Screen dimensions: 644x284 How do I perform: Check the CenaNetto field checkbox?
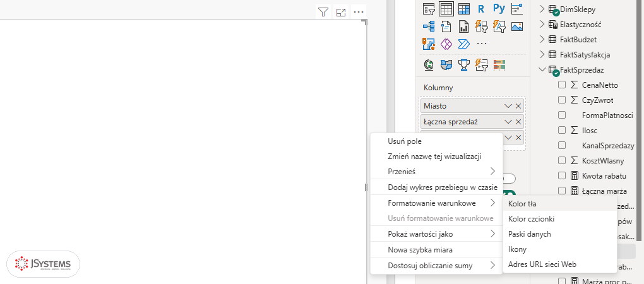[x=562, y=85]
